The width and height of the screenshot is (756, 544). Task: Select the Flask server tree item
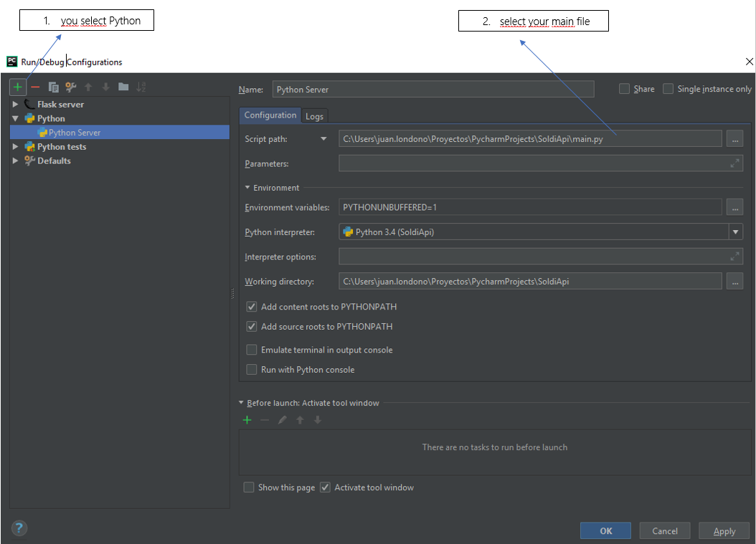tap(60, 105)
